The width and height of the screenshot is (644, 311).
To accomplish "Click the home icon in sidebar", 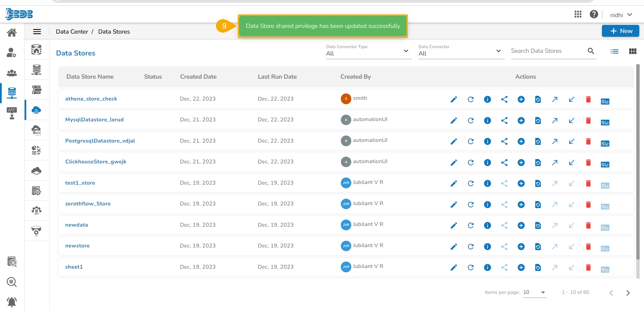I will (12, 33).
